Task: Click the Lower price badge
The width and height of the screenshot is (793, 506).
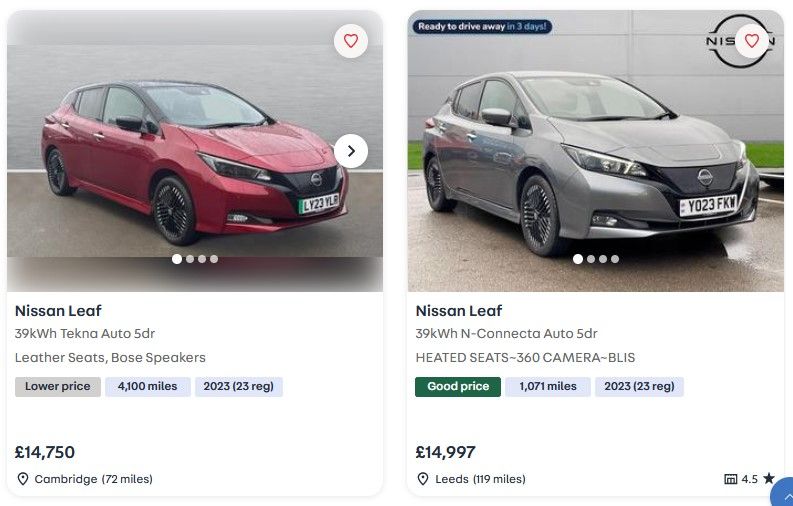Action: 57,387
